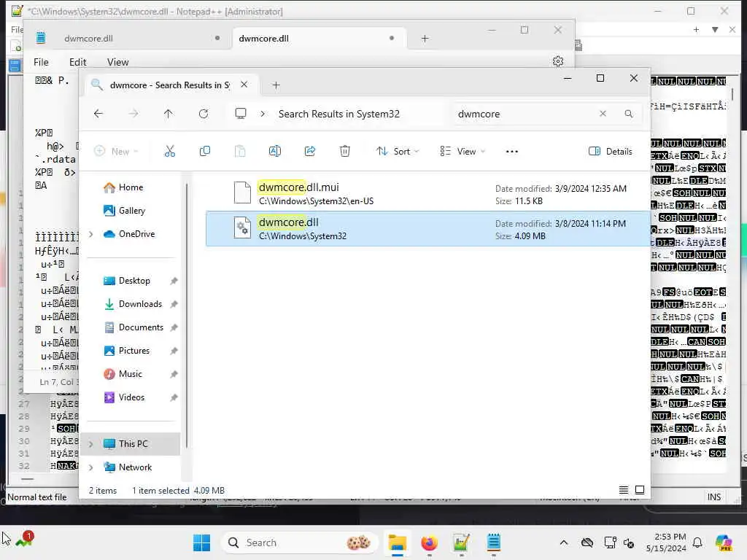Open Notepad++ from the taskbar

[x=461, y=542]
